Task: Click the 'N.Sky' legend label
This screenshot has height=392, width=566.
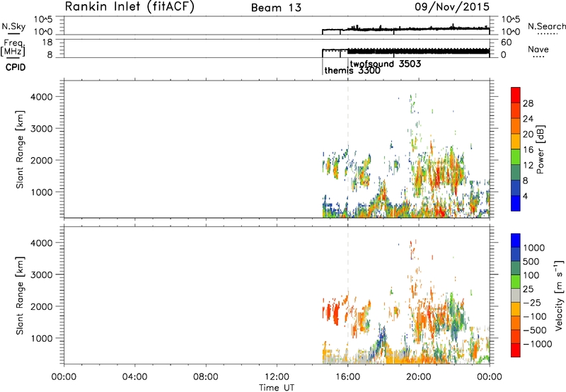Action: pyautogui.click(x=13, y=26)
